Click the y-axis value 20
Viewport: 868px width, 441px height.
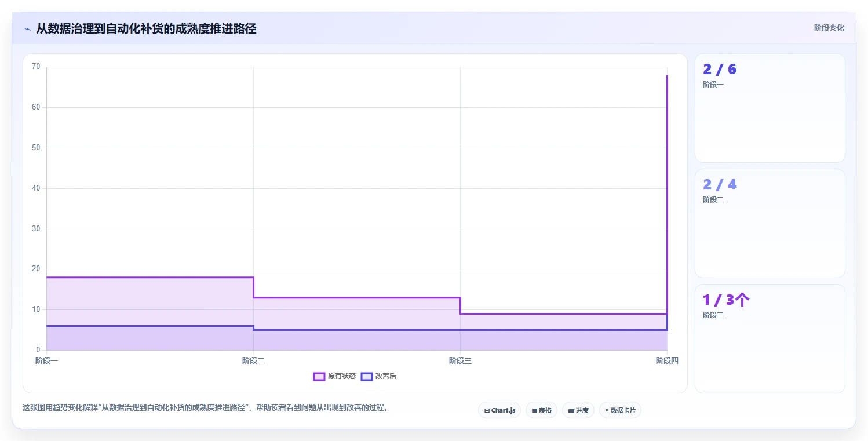coord(36,269)
